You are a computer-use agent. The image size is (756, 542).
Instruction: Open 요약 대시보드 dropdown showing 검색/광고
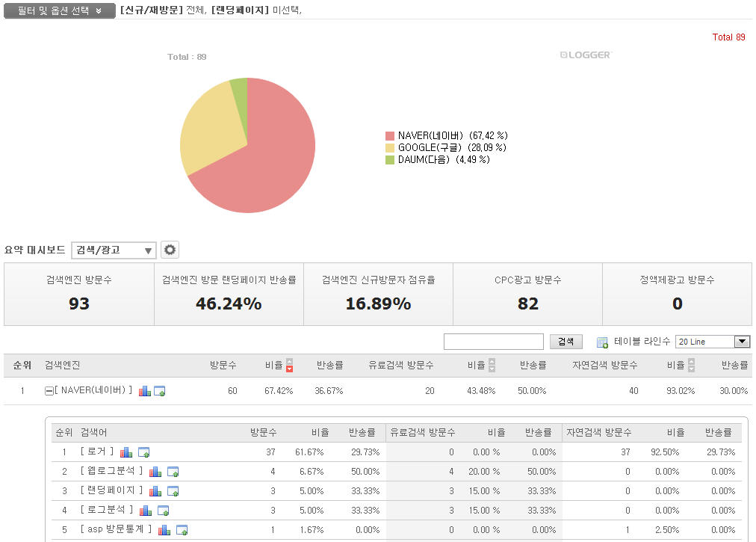[114, 250]
